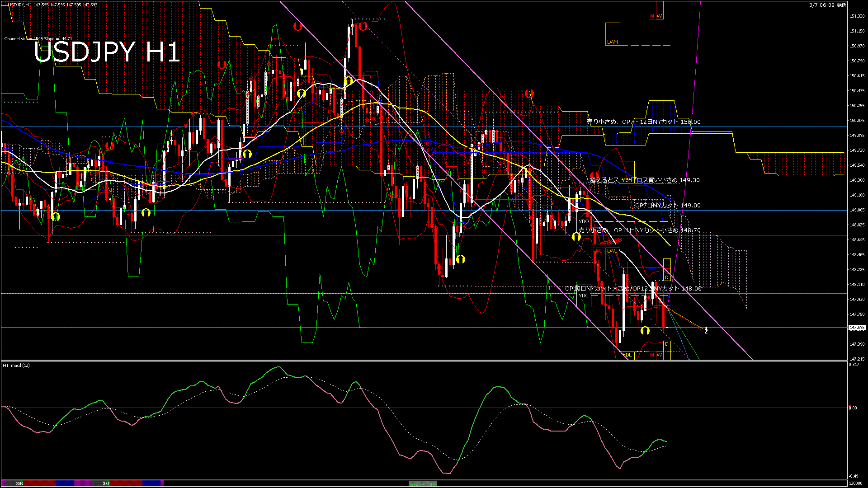868x488 pixels.
Task: Click the current price tag 147.595
Action: click(857, 328)
